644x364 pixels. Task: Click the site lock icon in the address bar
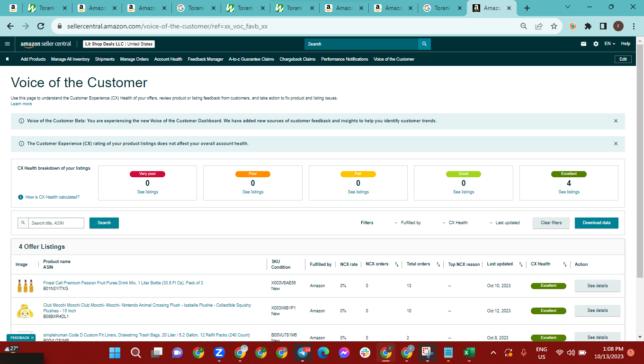point(60,27)
